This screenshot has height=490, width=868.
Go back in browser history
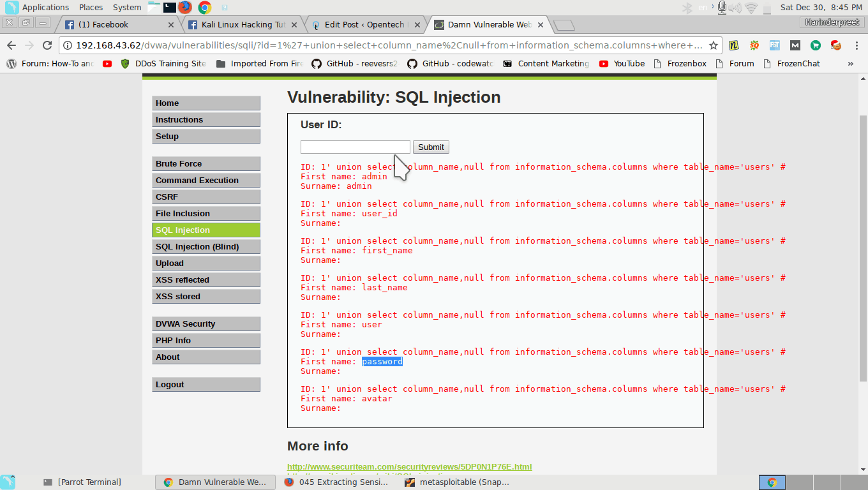point(11,45)
